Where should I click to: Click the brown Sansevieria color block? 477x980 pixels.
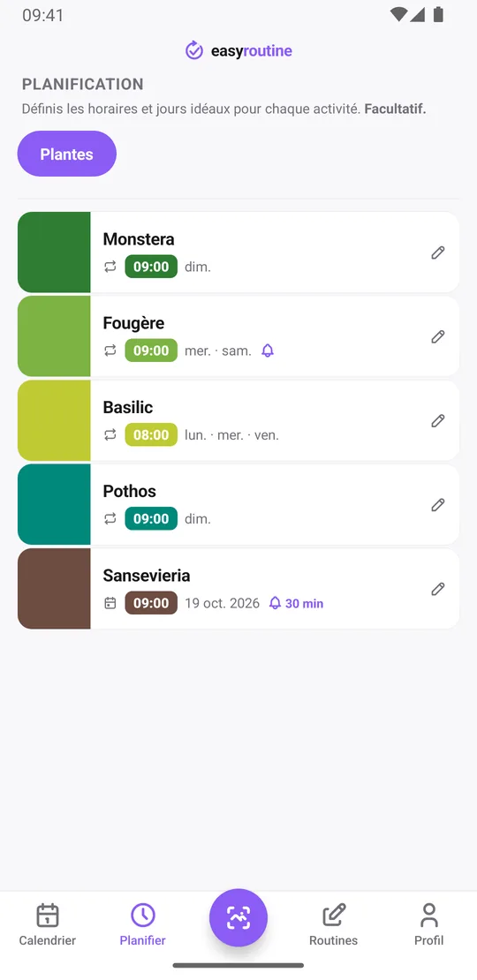click(x=54, y=589)
